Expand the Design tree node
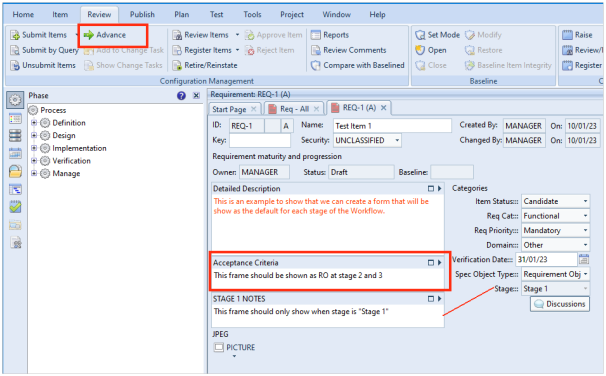The height and width of the screenshot is (376, 606). click(x=34, y=136)
